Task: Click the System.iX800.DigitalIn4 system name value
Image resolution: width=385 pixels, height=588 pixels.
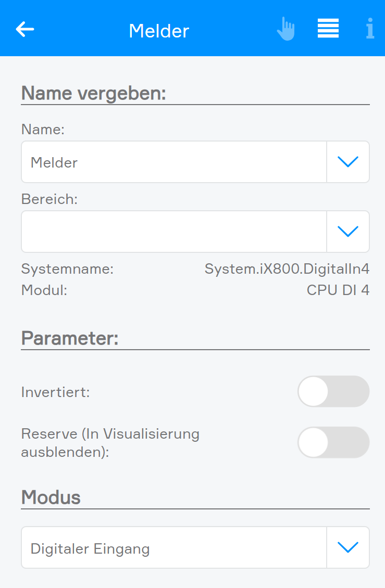Action: click(x=287, y=269)
